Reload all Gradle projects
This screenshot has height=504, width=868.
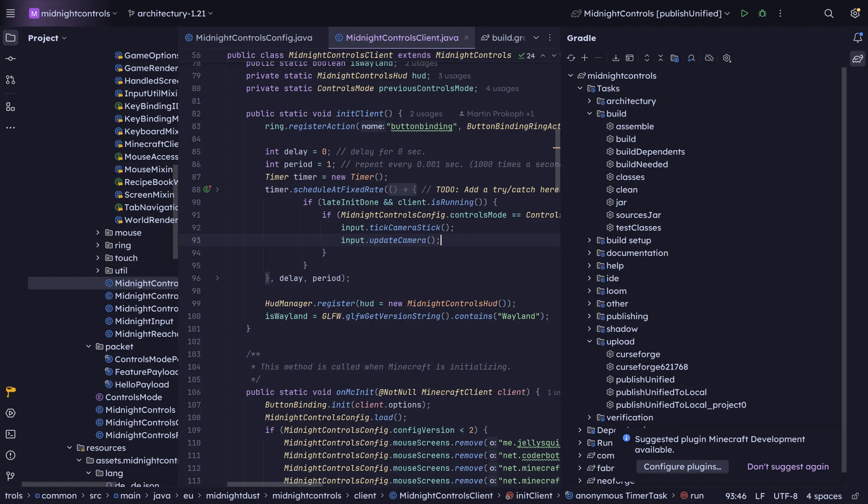tap(571, 58)
